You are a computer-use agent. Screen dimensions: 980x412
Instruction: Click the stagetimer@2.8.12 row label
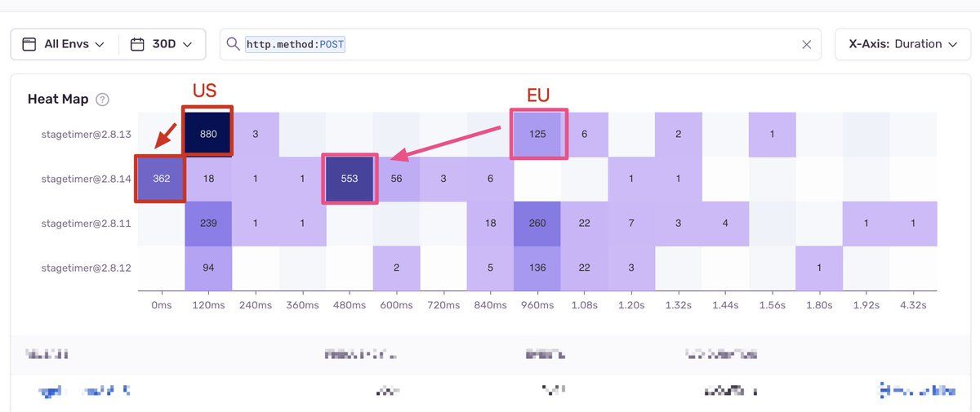click(x=87, y=268)
